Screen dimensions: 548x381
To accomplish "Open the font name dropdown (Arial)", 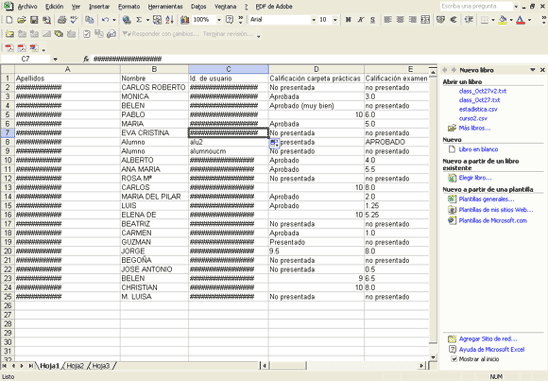I will click(313, 20).
